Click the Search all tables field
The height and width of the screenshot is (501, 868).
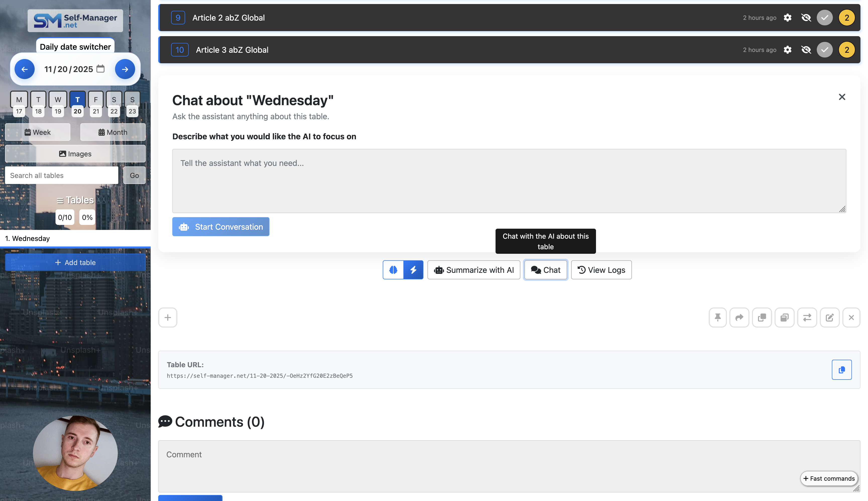point(62,175)
